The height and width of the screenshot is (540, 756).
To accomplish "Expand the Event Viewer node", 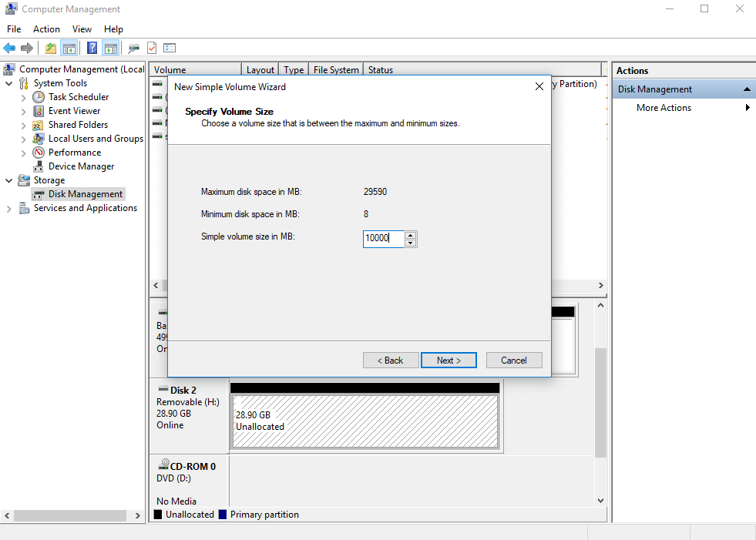I will [x=23, y=112].
